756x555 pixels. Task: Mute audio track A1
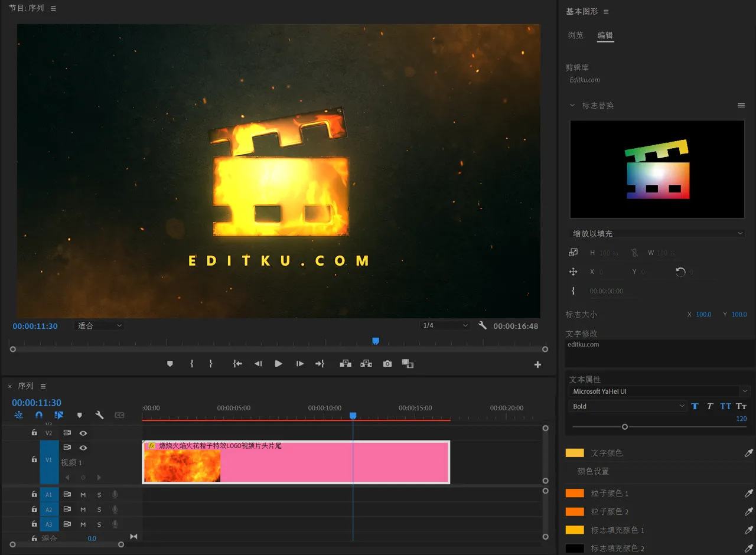tap(83, 494)
